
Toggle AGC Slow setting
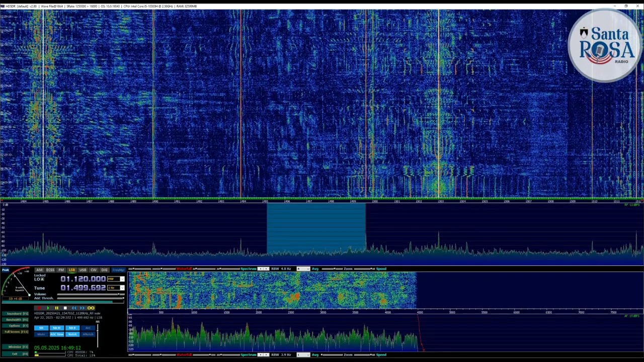click(57, 334)
